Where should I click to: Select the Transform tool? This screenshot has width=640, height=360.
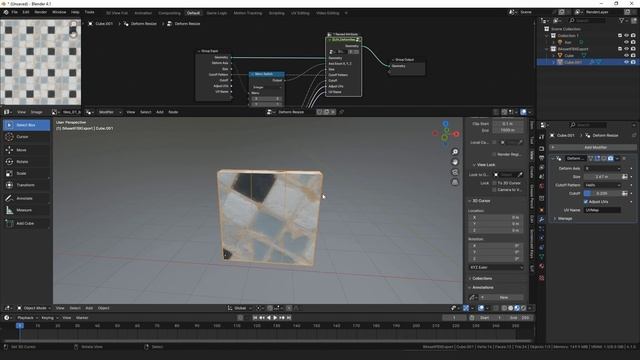[x=27, y=185]
